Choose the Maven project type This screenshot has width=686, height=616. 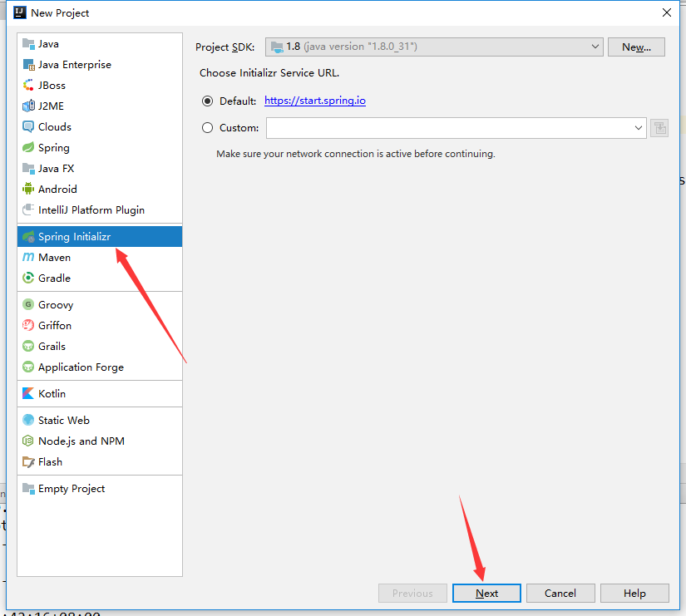[x=100, y=257]
